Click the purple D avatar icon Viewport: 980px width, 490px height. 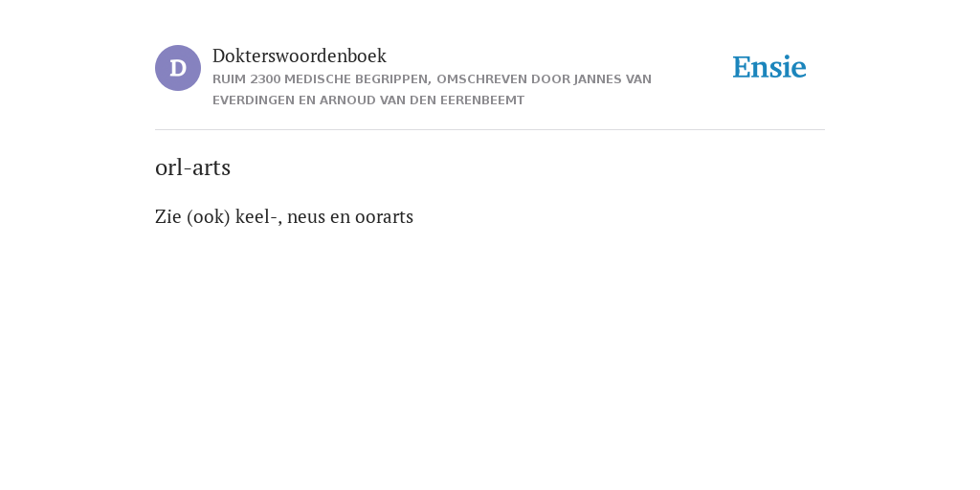pos(178,68)
